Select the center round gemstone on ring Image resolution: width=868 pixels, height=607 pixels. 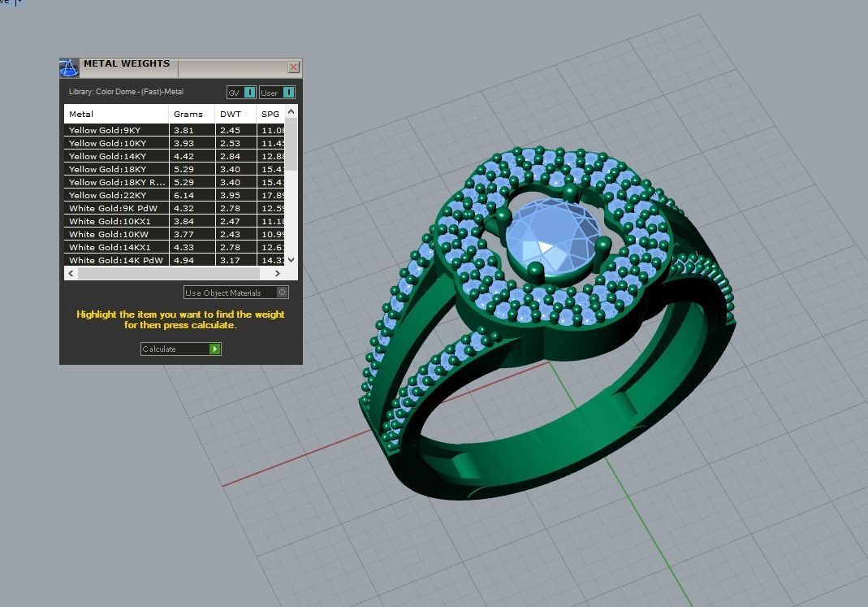[552, 236]
